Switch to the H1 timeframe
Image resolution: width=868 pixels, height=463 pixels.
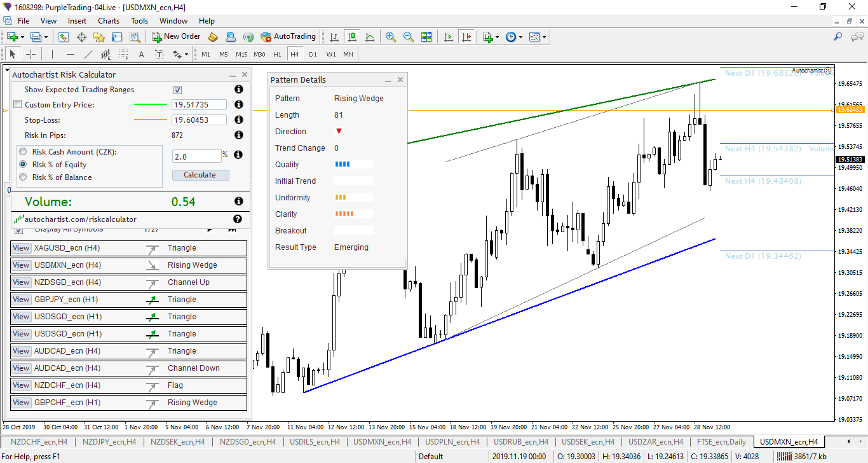coord(277,54)
